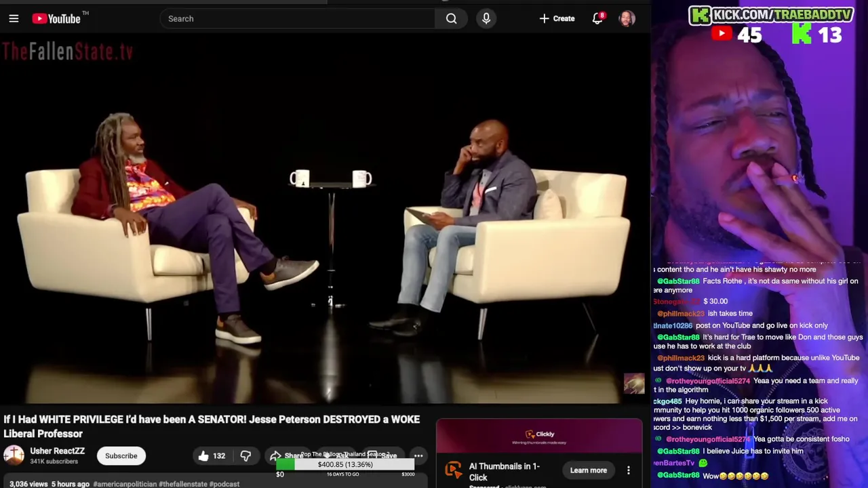Click the 341K subscribers count
This screenshot has height=488, width=868.
pyautogui.click(x=54, y=462)
